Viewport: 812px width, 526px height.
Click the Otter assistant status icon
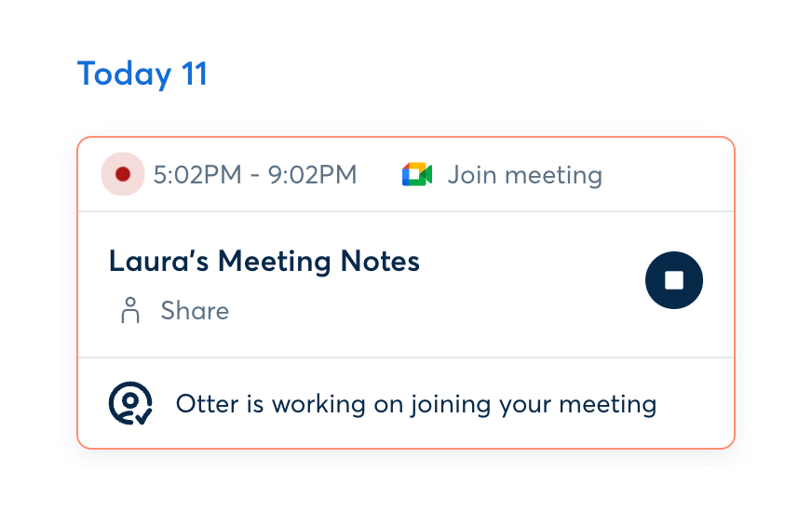pos(130,403)
